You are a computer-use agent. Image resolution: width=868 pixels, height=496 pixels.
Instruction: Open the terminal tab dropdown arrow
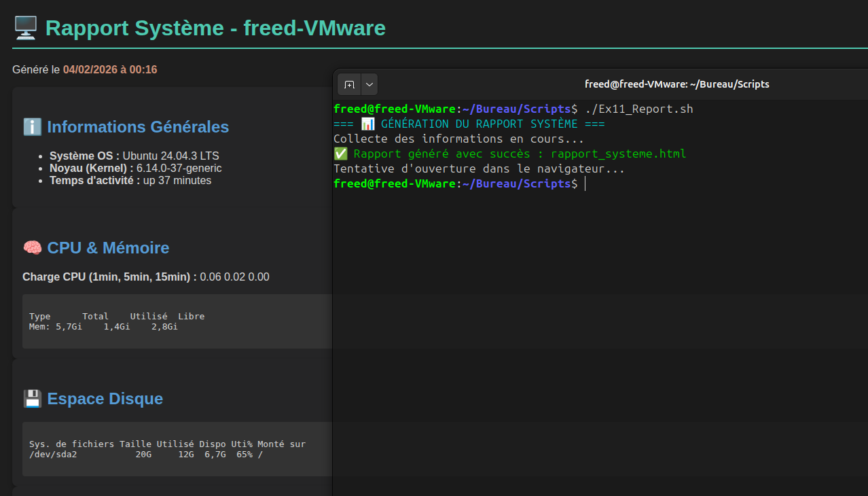tap(369, 84)
